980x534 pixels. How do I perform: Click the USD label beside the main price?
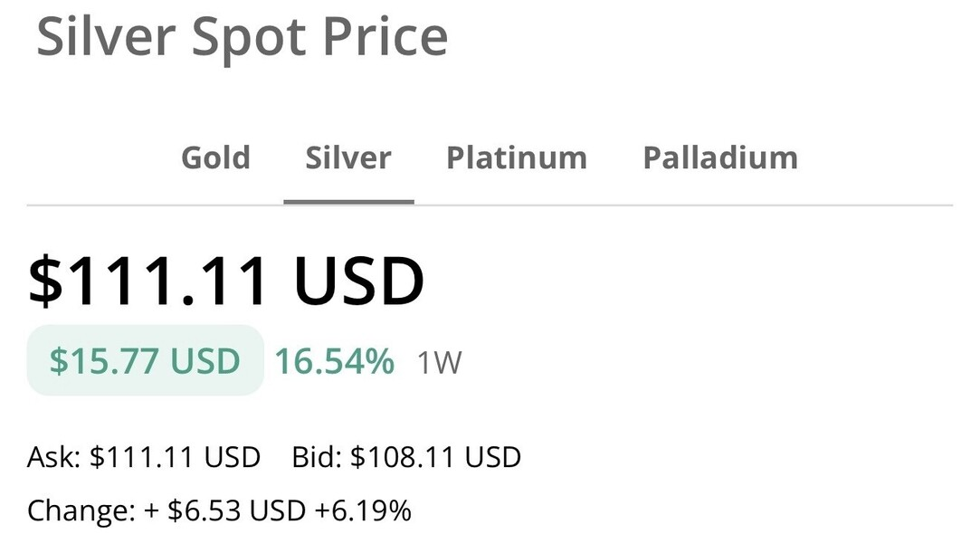click(359, 280)
